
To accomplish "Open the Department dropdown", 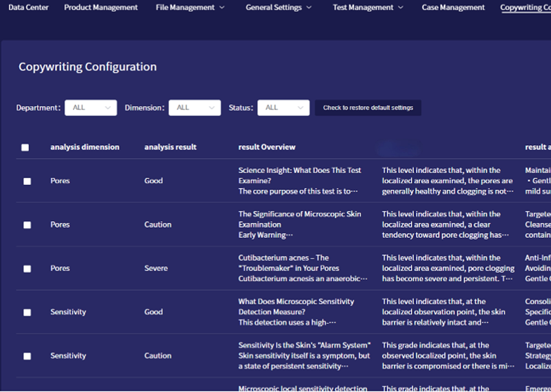I will [x=91, y=108].
